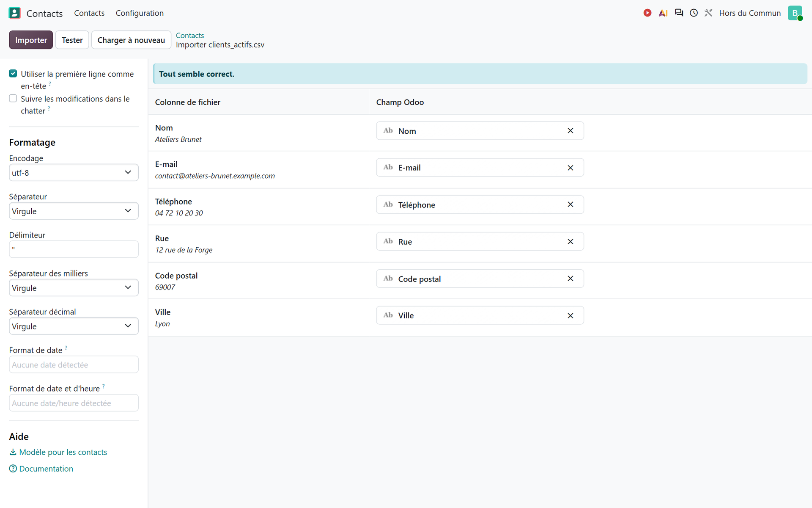The height and width of the screenshot is (508, 812).
Task: Open the Contacts app home icon
Action: point(14,13)
